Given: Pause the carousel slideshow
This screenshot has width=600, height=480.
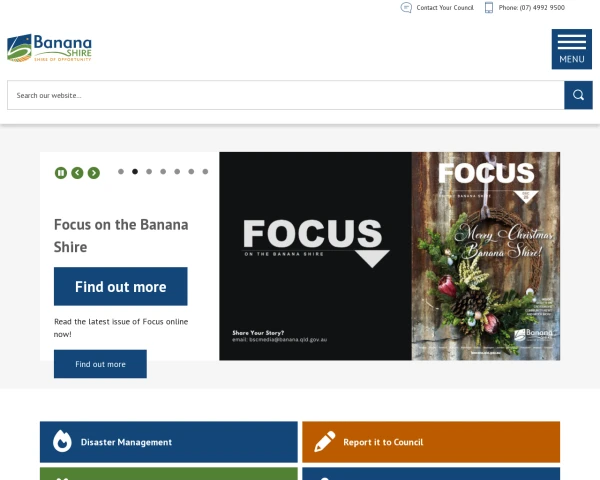Looking at the screenshot, I should click(60, 173).
